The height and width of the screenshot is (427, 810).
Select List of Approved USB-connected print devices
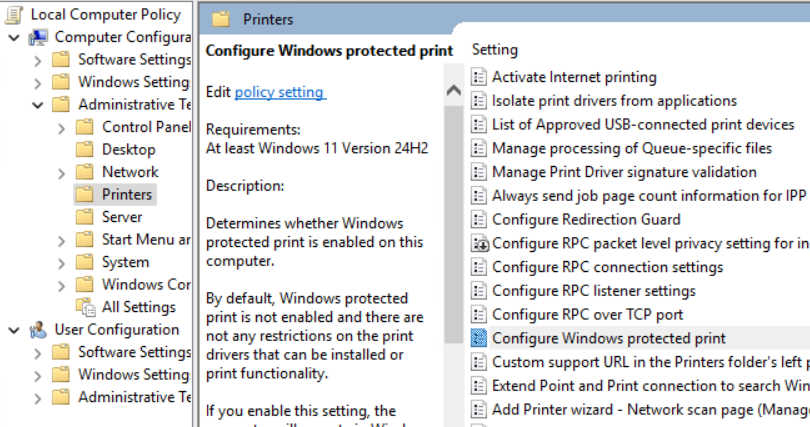coord(643,124)
